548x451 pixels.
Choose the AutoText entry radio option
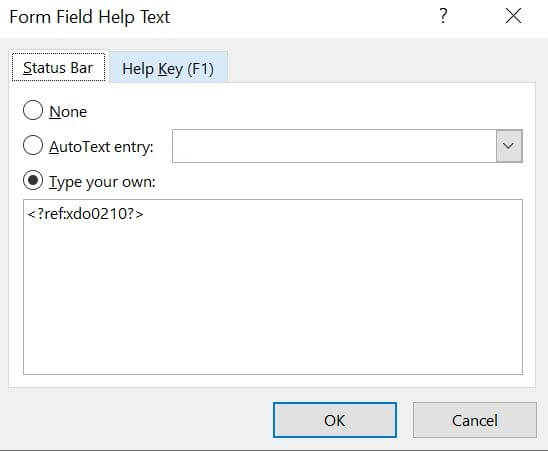[x=33, y=145]
